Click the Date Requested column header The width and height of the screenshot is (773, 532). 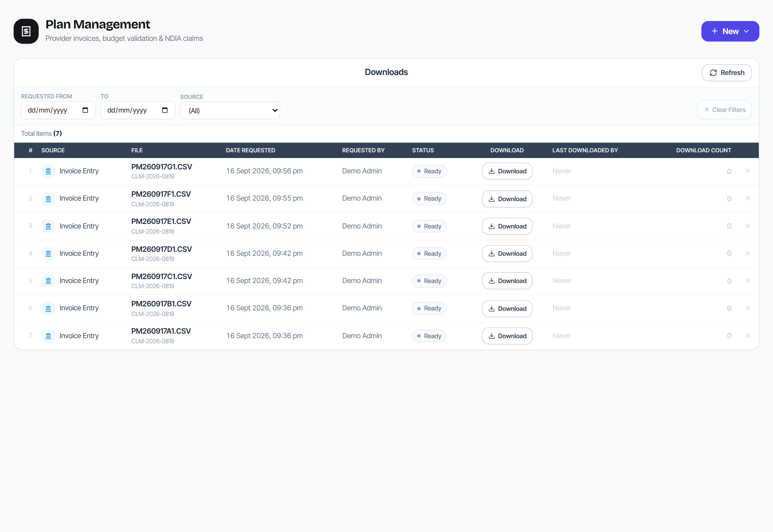click(x=251, y=150)
